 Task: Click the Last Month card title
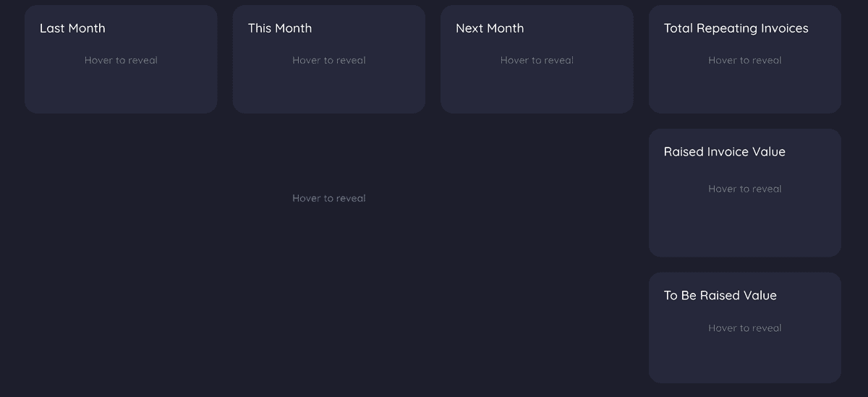click(72, 28)
